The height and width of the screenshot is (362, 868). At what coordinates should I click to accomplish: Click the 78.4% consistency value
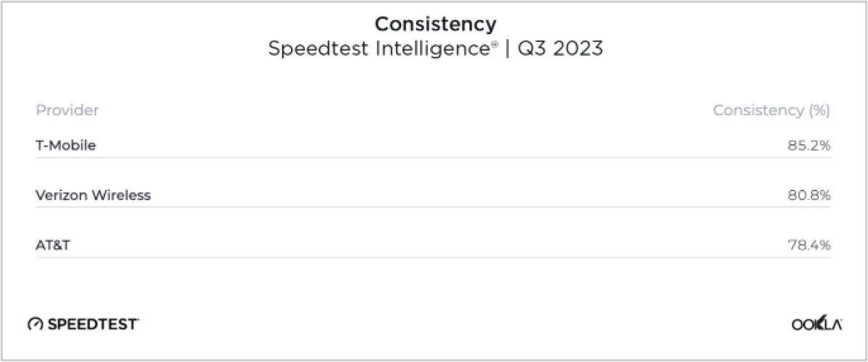pyautogui.click(x=809, y=245)
